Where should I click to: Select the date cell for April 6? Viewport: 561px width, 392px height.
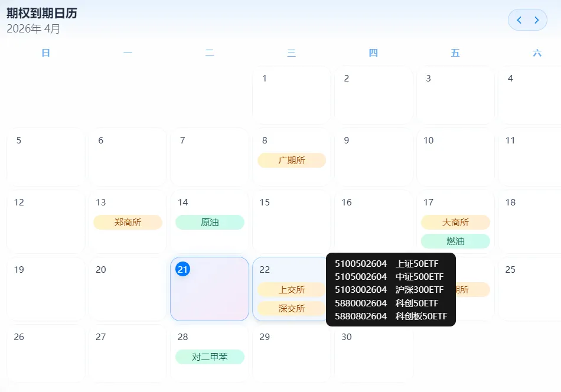coord(128,157)
